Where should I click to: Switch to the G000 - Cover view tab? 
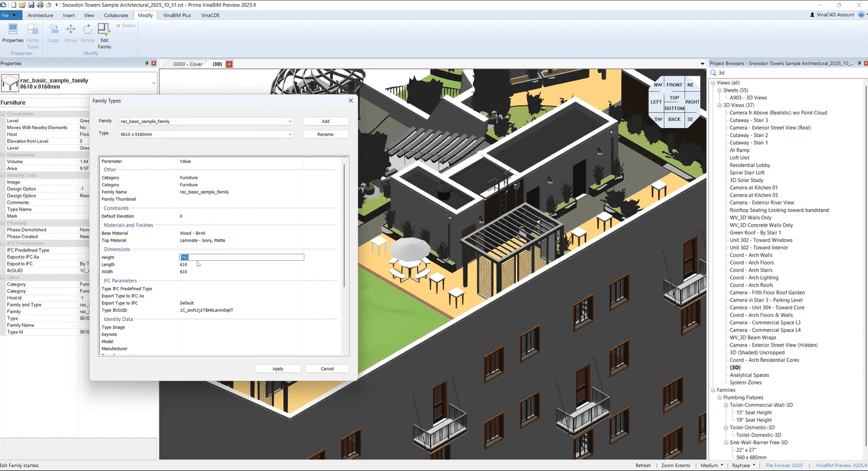coord(187,64)
